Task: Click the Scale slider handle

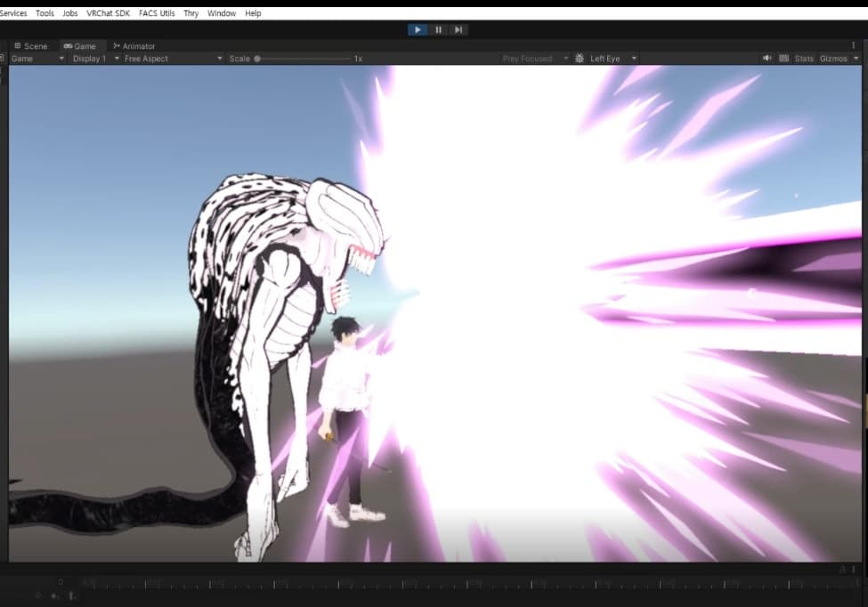Action: pos(257,59)
